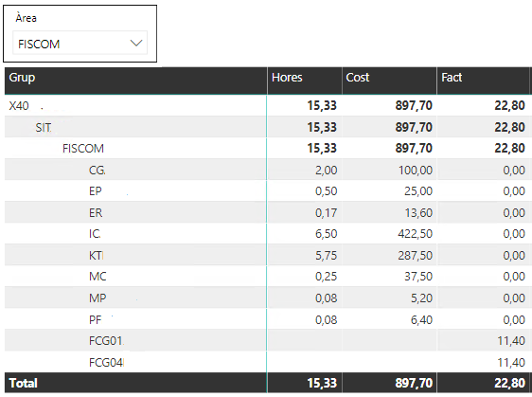Select the MP row label
This screenshot has height=397, width=532.
click(x=98, y=298)
